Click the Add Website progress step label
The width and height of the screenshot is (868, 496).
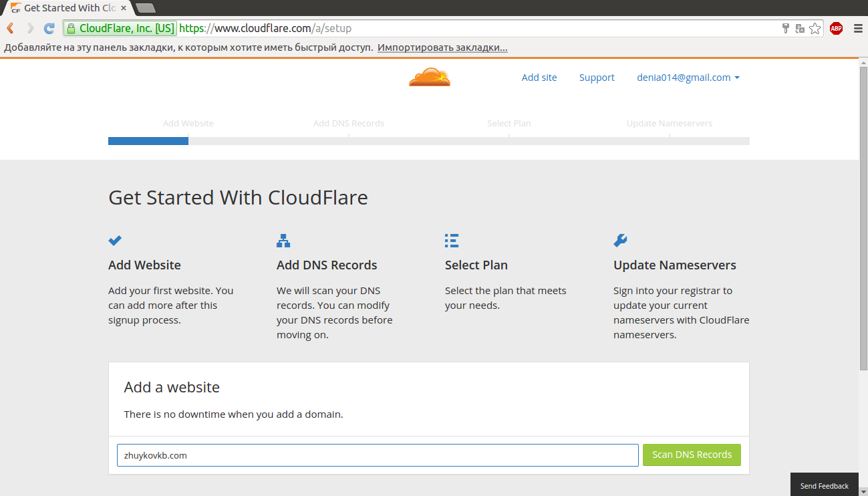click(188, 124)
